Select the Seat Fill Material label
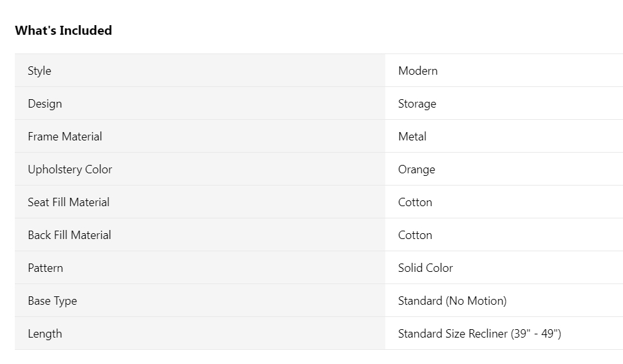 pyautogui.click(x=68, y=202)
